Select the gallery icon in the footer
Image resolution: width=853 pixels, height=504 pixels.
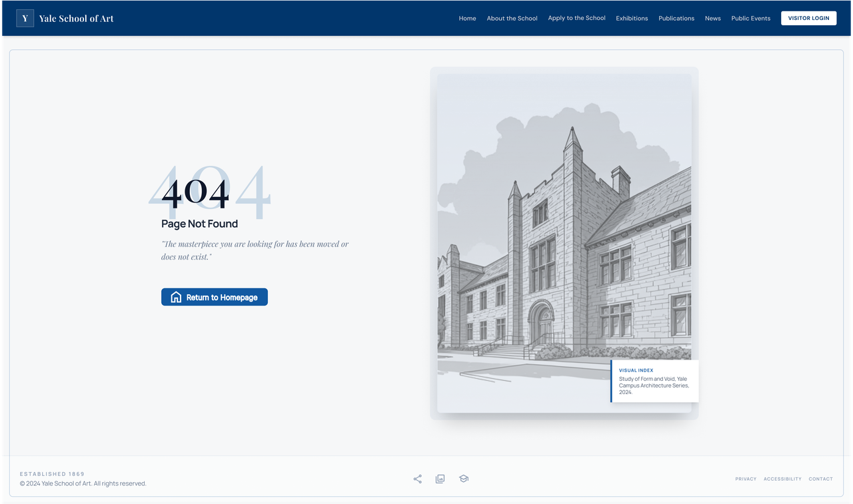click(440, 479)
